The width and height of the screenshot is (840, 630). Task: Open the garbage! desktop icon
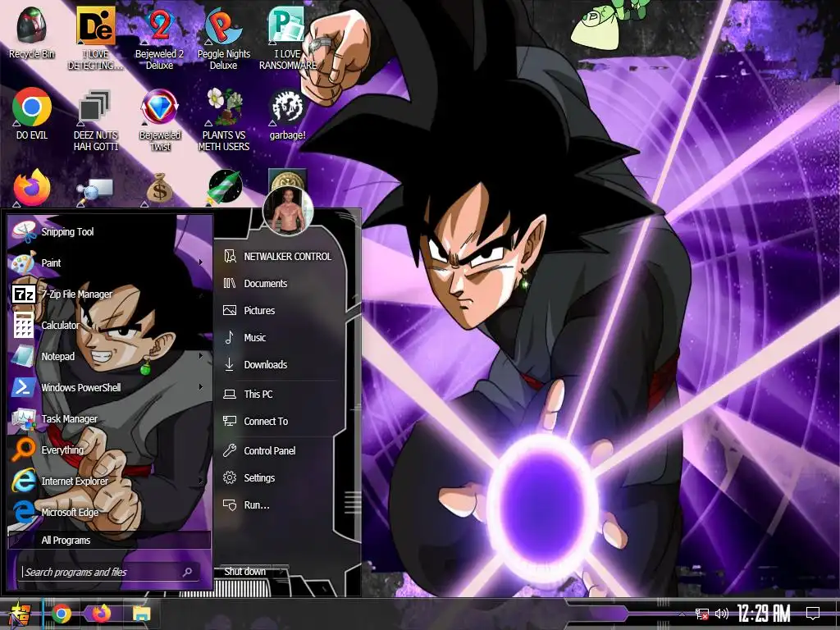(288, 114)
